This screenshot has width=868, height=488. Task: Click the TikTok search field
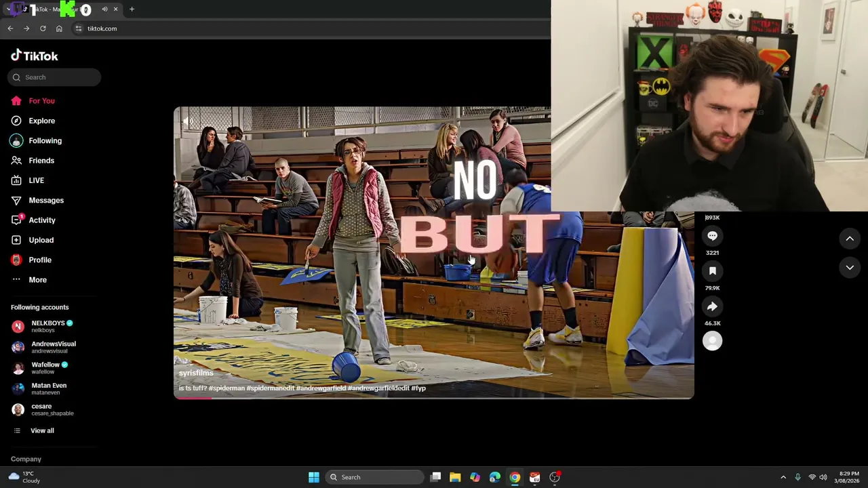tap(54, 77)
